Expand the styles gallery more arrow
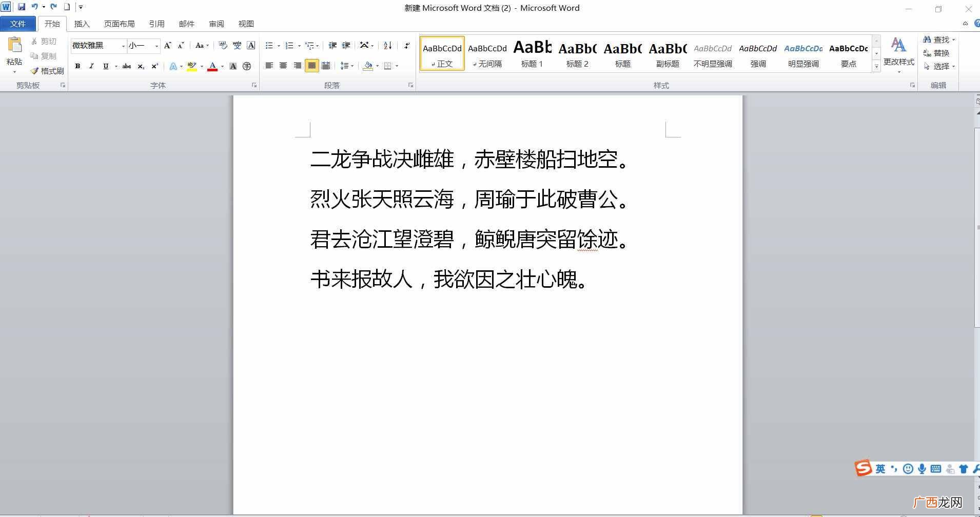The image size is (980, 517). 876,67
